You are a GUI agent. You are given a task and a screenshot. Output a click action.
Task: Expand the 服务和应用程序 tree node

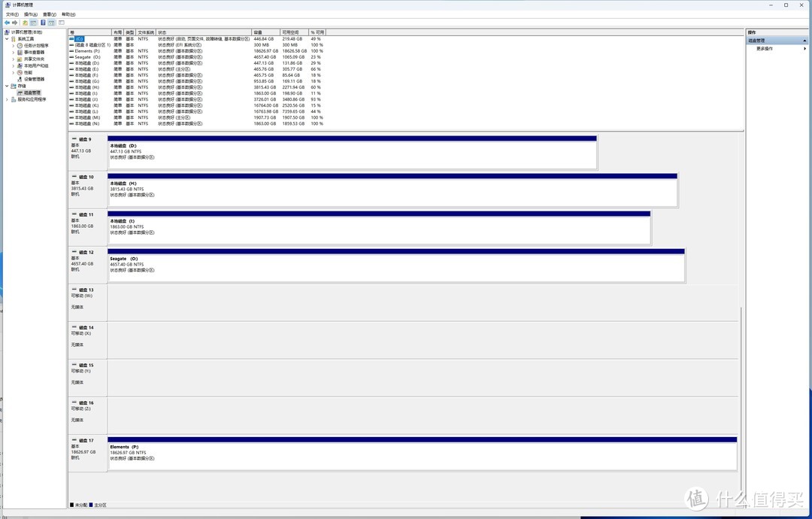(x=8, y=99)
